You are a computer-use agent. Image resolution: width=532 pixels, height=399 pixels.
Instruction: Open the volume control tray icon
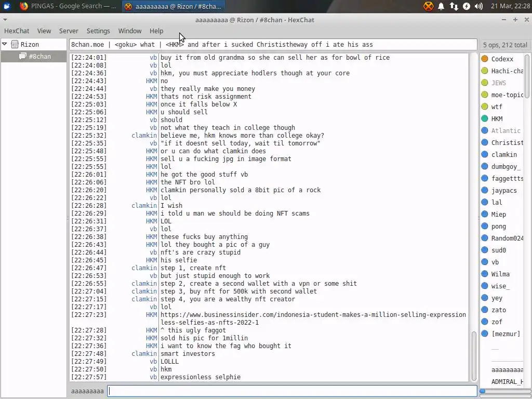[x=478, y=6]
